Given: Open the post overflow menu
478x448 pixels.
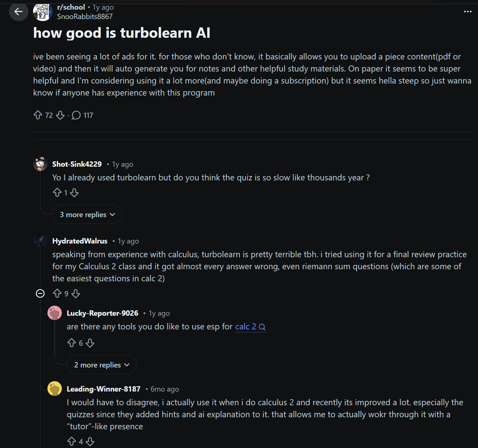Looking at the screenshot, I should pos(467,12).
